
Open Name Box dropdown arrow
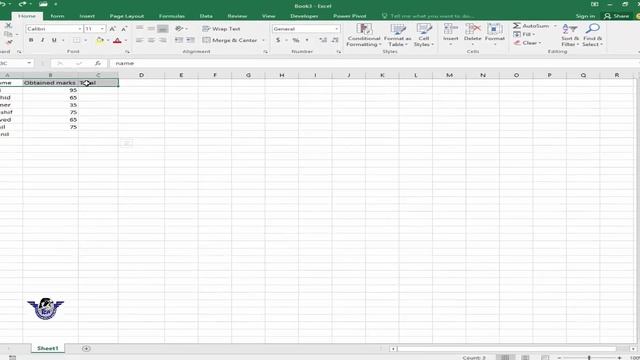(29, 63)
